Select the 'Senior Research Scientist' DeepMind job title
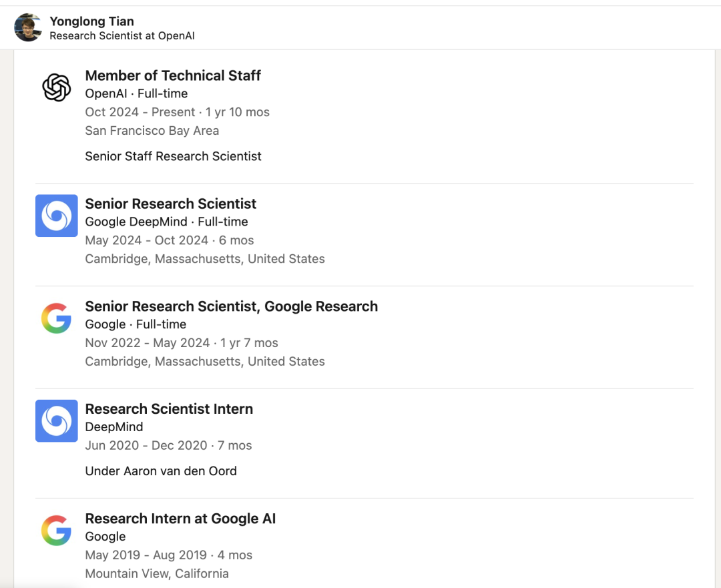Viewport: 721px width, 588px height. 171,204
